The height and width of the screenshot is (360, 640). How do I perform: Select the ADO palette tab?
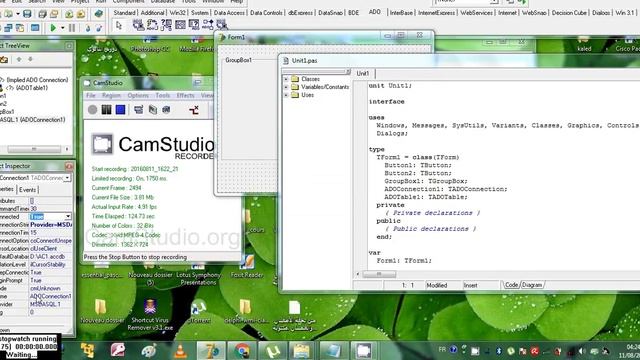click(x=374, y=12)
